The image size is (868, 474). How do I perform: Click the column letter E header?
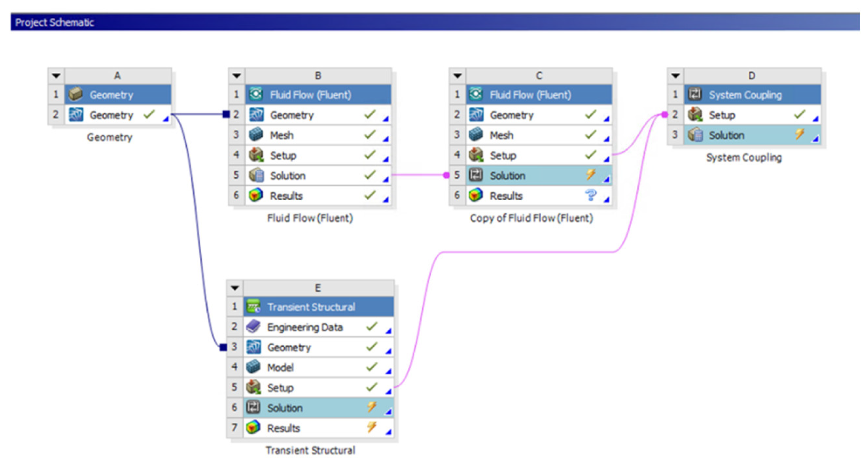pos(318,288)
